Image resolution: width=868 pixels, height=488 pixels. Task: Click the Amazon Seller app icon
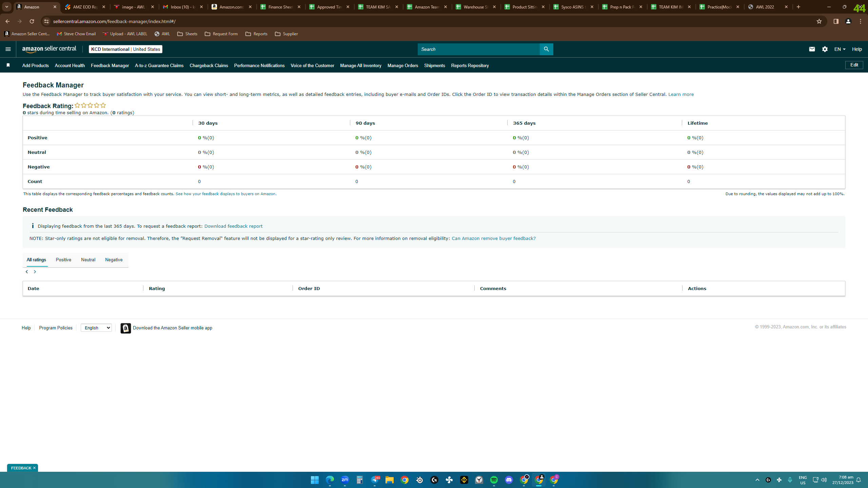[125, 328]
